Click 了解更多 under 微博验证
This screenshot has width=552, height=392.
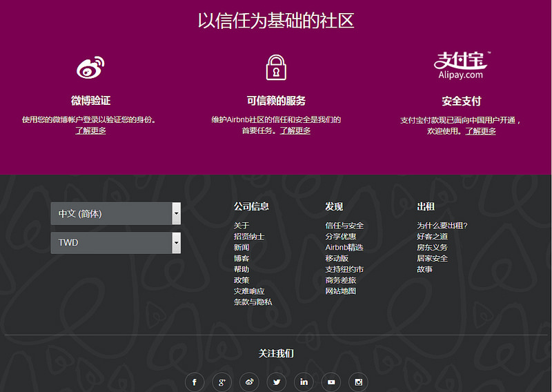pyautogui.click(x=90, y=130)
